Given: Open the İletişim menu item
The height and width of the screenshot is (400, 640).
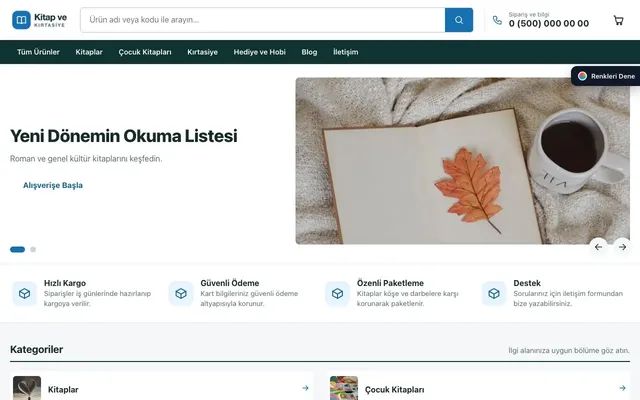Looking at the screenshot, I should pos(346,52).
